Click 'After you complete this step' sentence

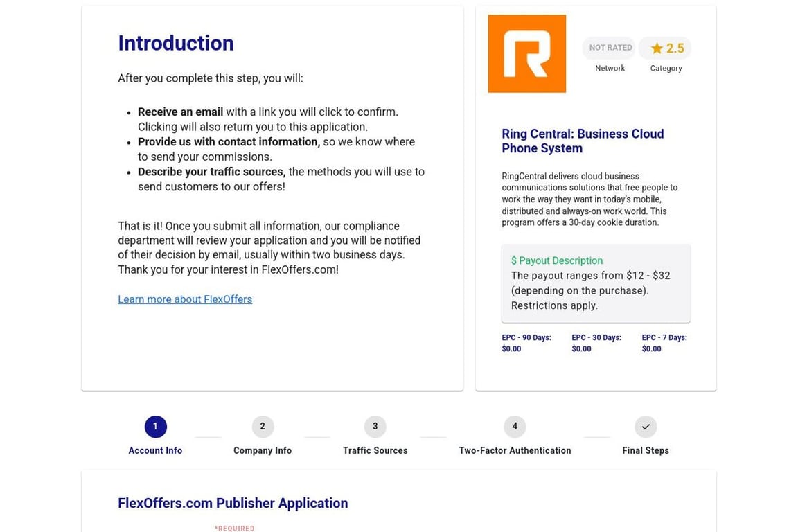coord(211,78)
